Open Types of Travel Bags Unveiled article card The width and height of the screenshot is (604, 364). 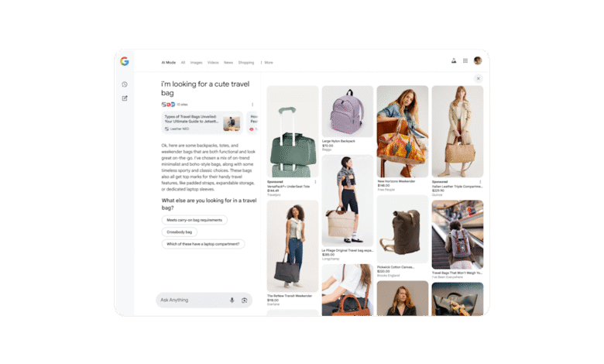[202, 123]
